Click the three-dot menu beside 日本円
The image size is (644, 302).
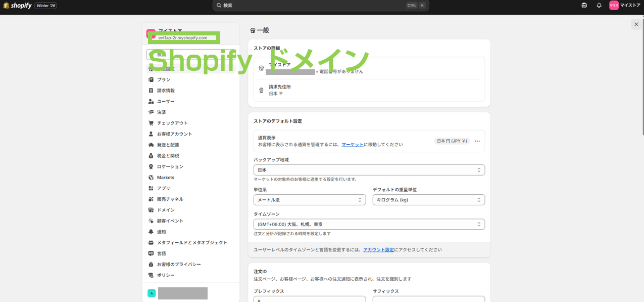point(477,141)
